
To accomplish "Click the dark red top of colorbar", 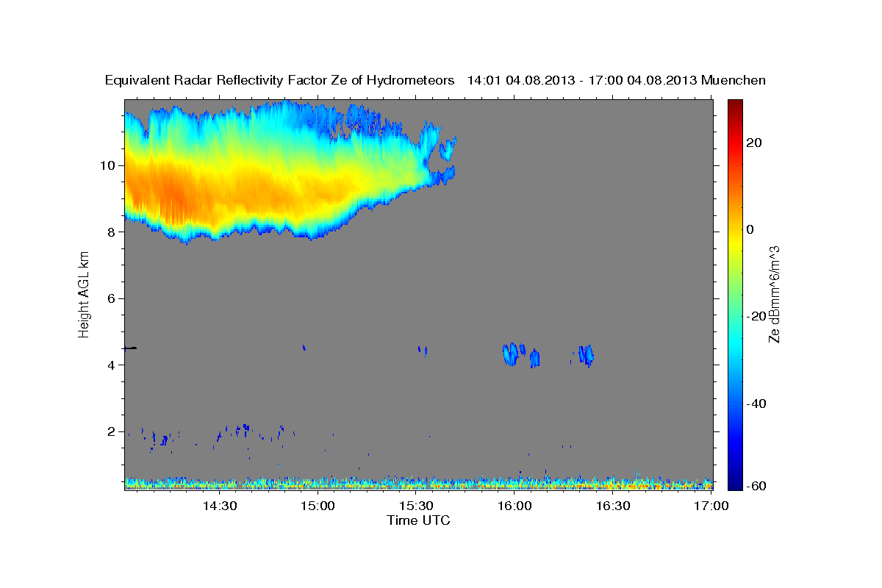I will point(735,104).
